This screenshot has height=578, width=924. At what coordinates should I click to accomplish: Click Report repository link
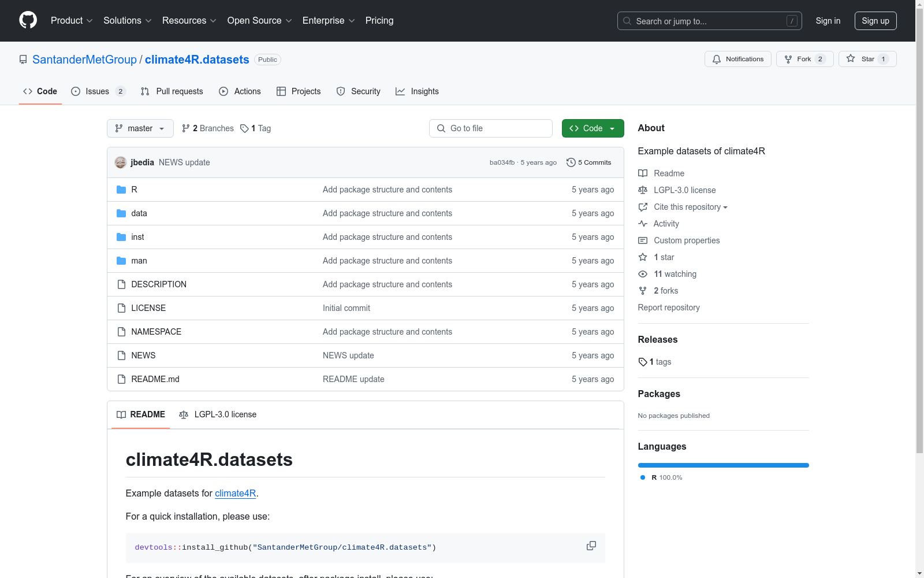(x=669, y=307)
